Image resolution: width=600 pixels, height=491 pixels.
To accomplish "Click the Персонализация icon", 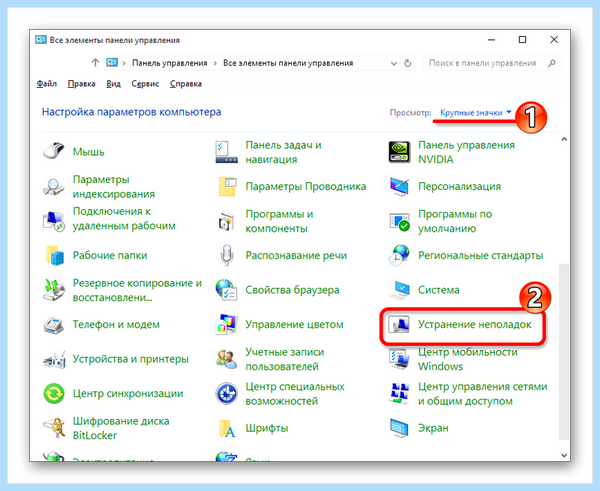I will point(399,186).
